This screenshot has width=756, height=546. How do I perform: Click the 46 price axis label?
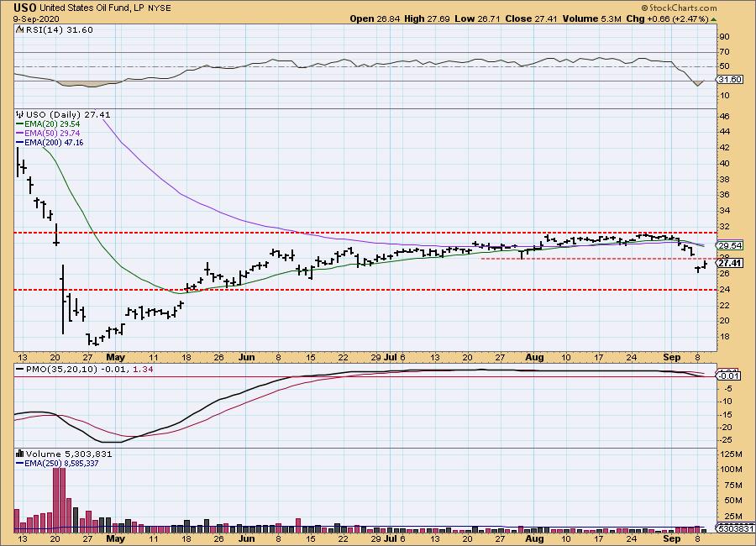(725, 116)
